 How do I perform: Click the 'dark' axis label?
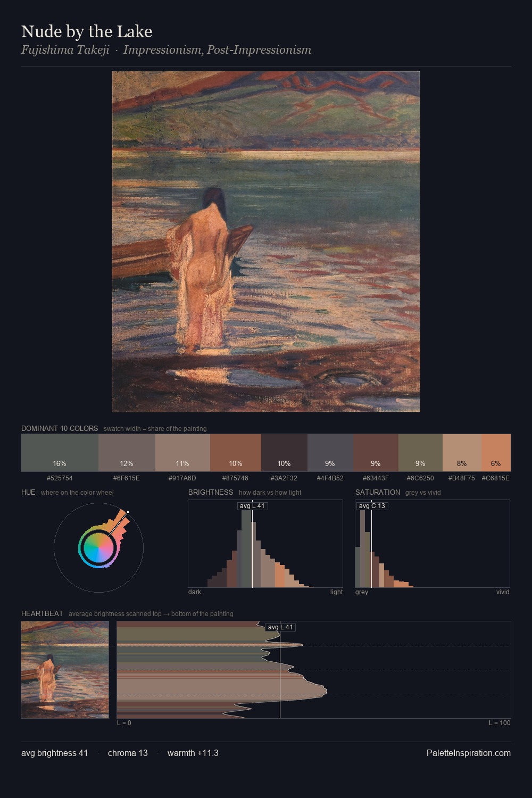click(195, 592)
